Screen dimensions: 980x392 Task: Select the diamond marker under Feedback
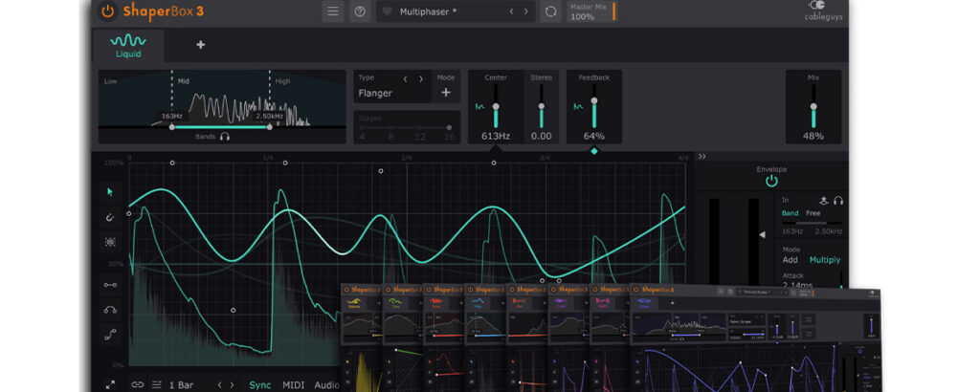593,151
